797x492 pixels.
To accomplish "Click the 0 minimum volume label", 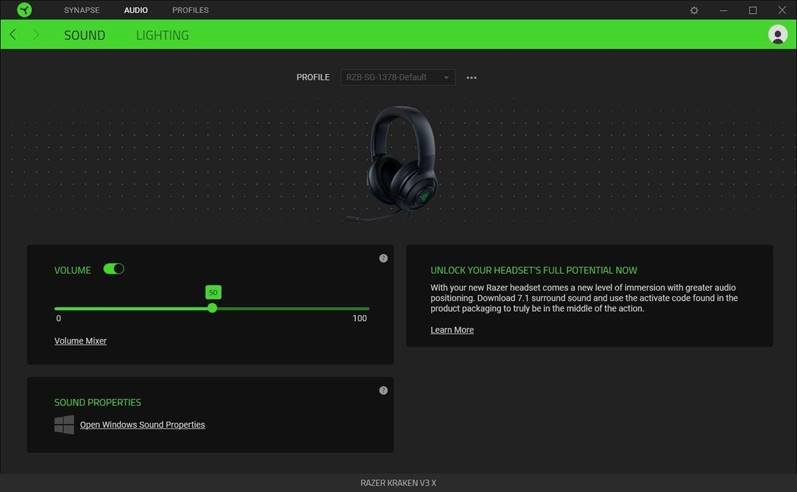I will [58, 318].
